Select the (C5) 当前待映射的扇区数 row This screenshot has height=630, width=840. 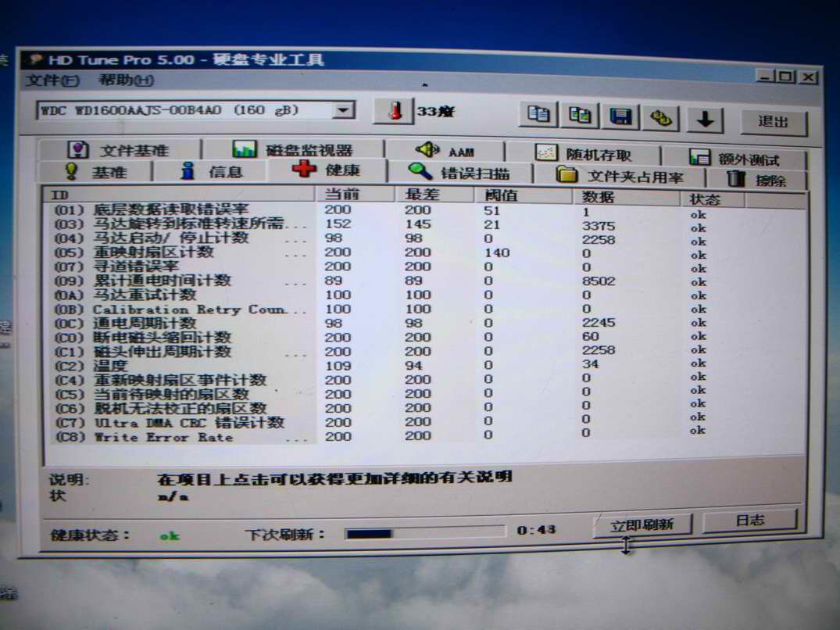[424, 394]
